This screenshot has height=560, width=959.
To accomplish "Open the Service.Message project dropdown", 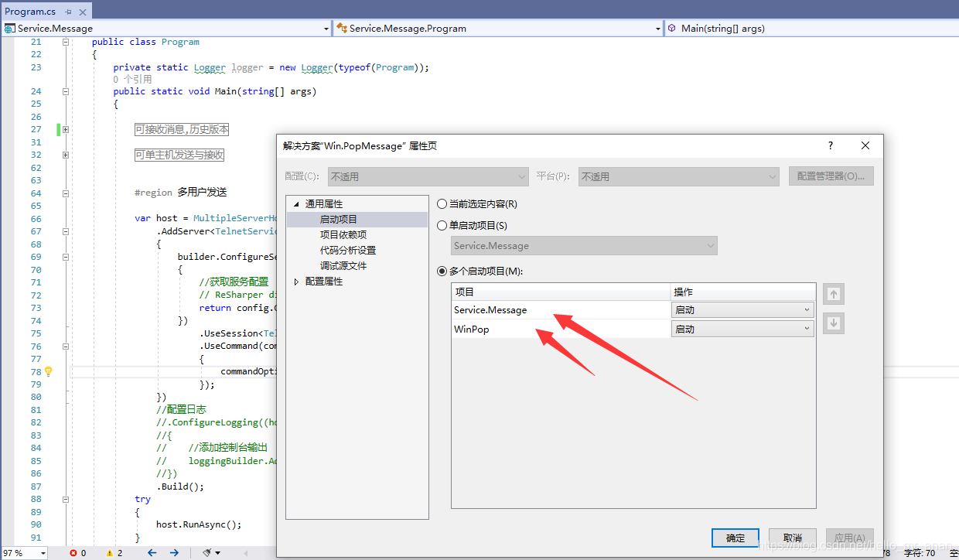I will pos(326,29).
